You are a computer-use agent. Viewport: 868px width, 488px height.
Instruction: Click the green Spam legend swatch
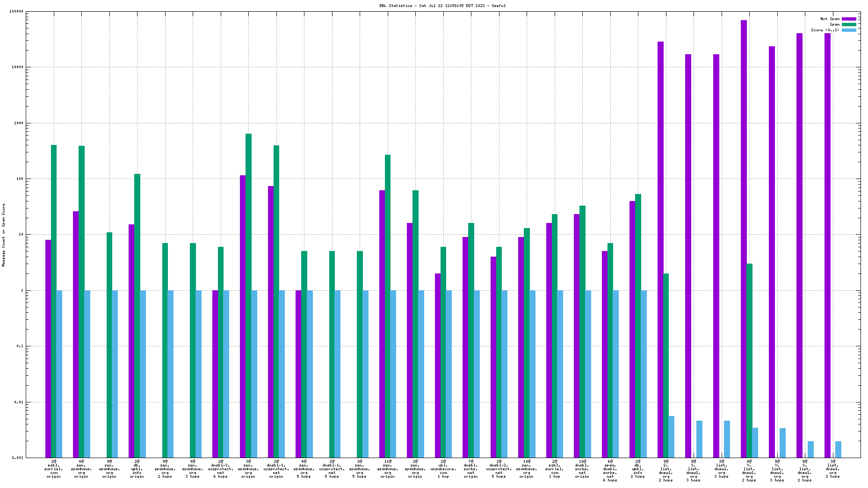[849, 24]
